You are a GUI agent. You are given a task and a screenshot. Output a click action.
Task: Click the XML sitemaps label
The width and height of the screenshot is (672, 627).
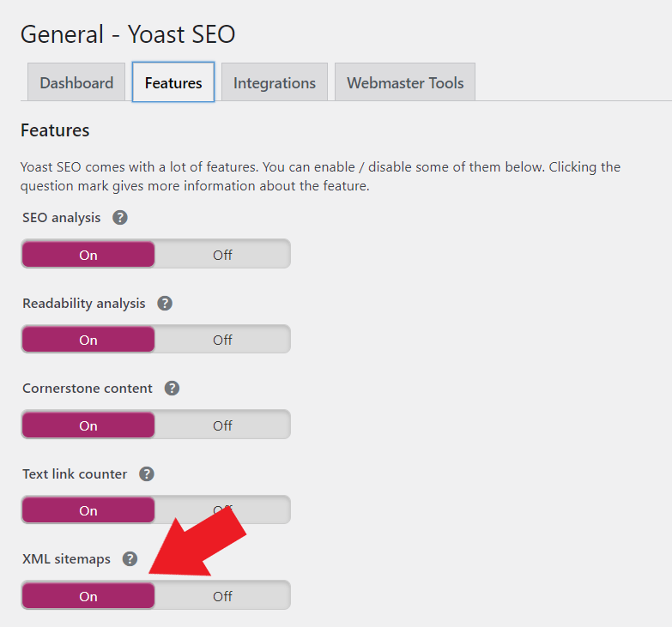pos(66,559)
